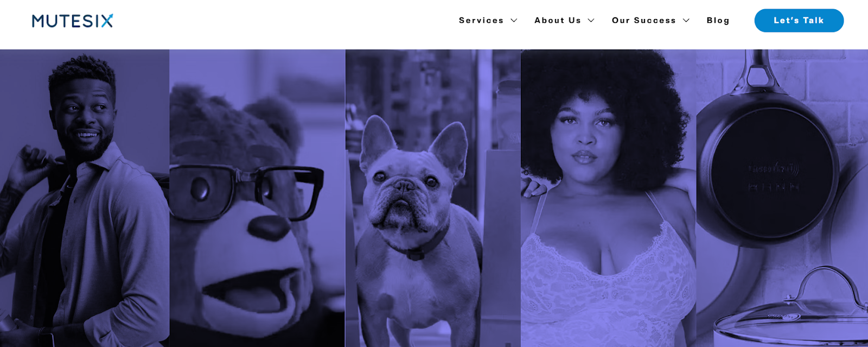Select the teddy bear puppet panel

(257, 198)
